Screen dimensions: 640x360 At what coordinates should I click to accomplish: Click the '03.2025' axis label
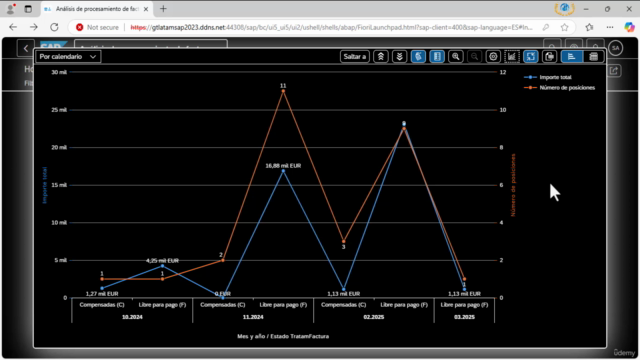464,317
